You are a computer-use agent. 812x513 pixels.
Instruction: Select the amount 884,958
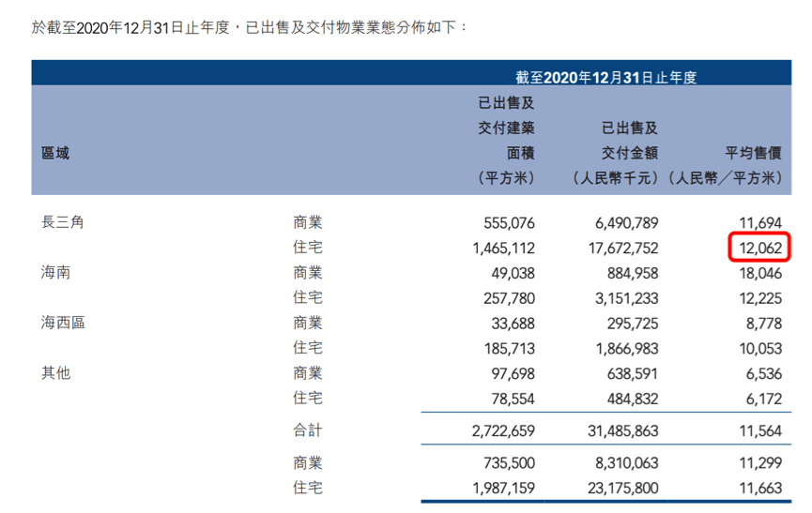tap(633, 273)
